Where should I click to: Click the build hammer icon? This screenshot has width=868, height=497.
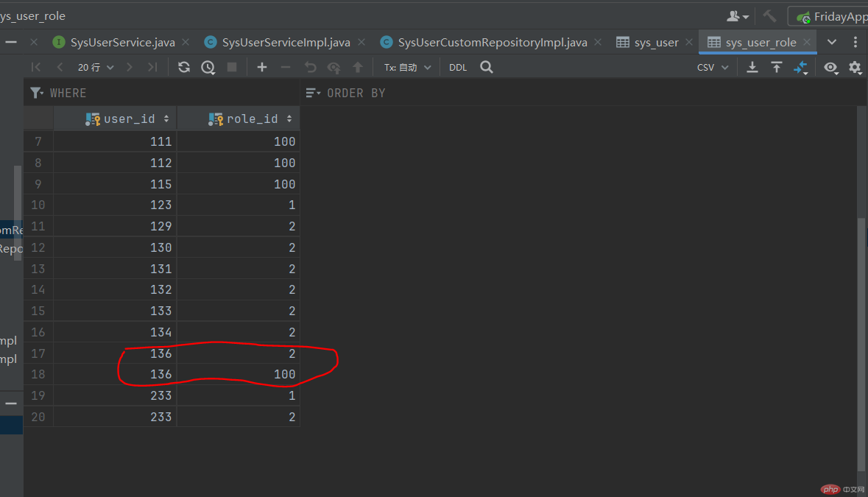[x=769, y=16]
